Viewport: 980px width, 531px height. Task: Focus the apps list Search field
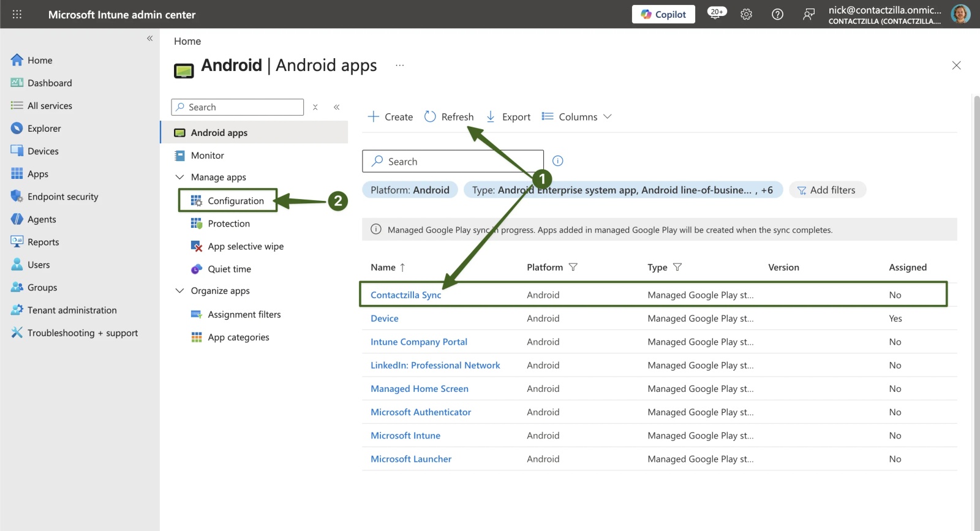tap(453, 161)
